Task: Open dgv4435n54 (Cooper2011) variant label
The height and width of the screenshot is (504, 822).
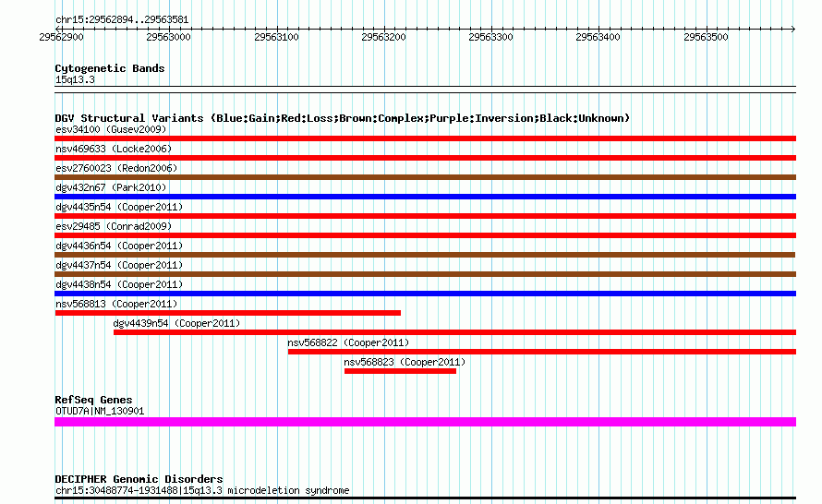Action: [119, 207]
